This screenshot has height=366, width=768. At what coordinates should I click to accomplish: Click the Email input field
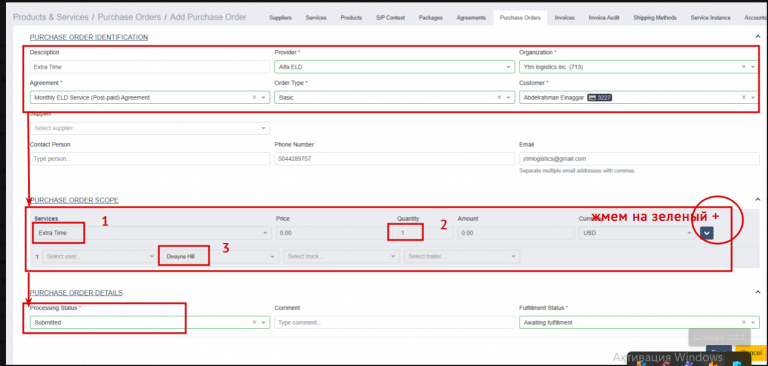coord(639,159)
